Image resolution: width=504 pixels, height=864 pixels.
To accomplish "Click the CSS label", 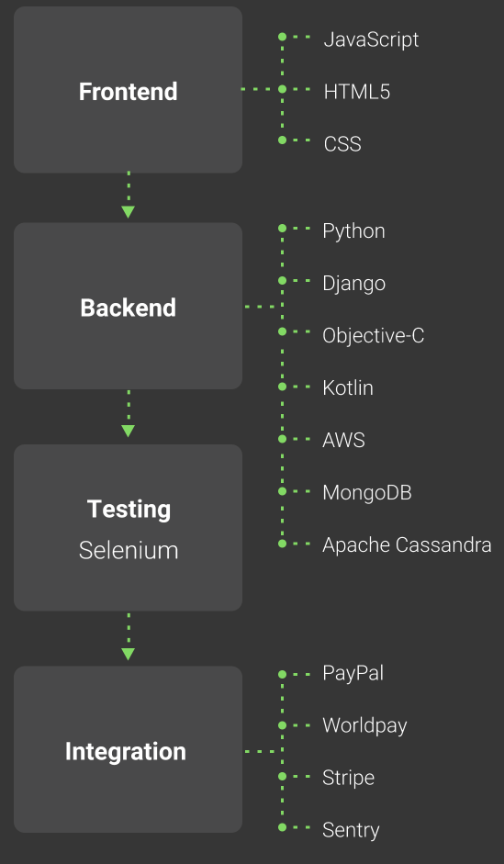I will pyautogui.click(x=342, y=144).
